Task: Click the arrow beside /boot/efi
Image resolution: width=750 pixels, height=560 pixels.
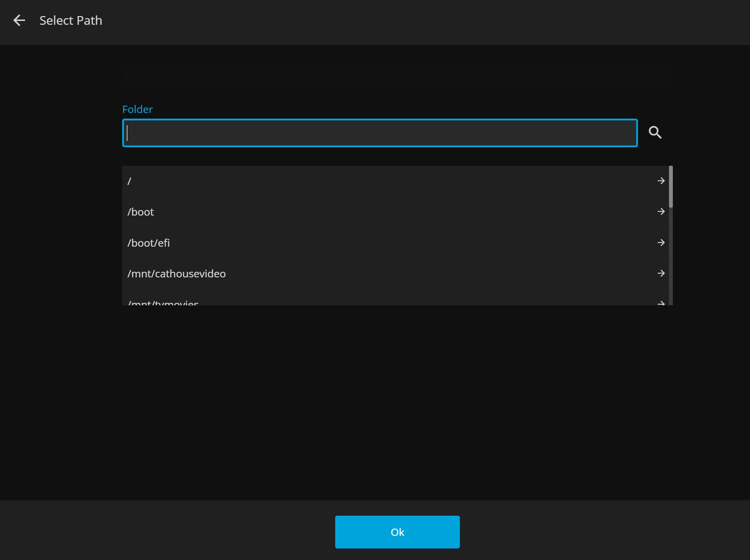Action: 661,242
